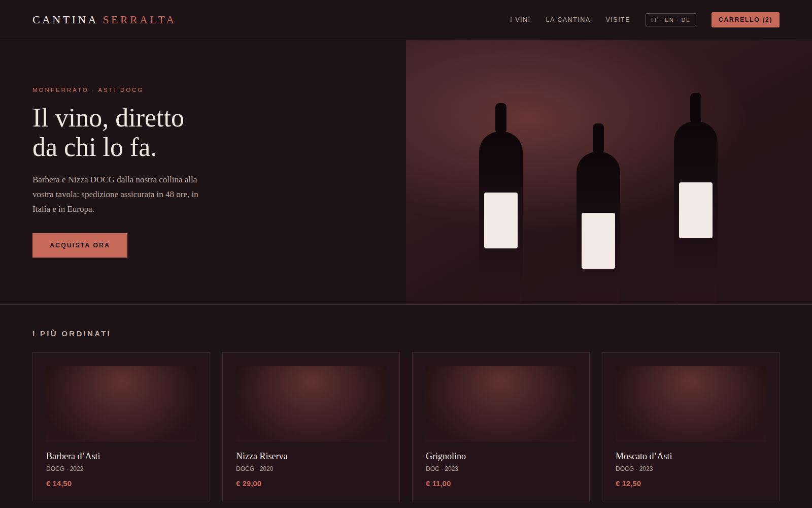Open the Barbera d'Asti product title

tap(73, 456)
